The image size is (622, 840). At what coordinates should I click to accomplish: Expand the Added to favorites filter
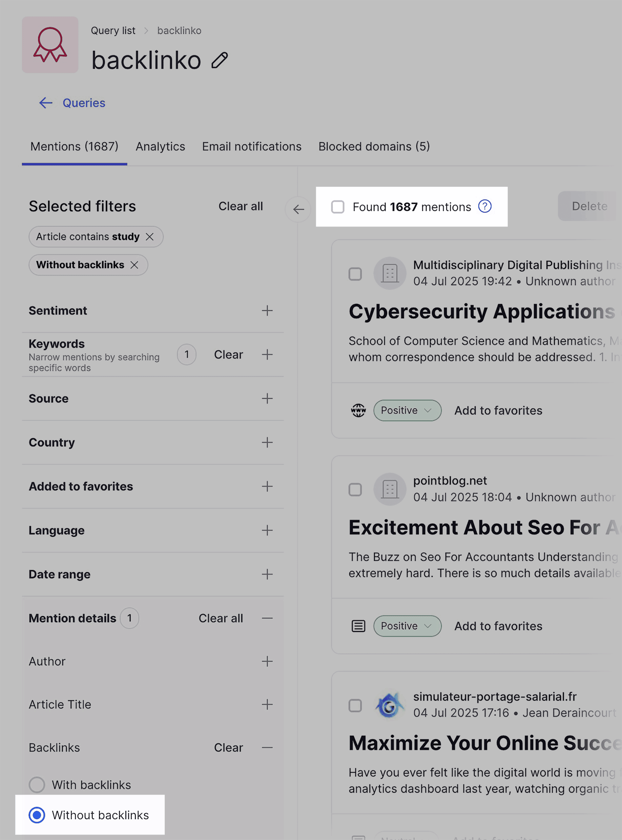(267, 487)
